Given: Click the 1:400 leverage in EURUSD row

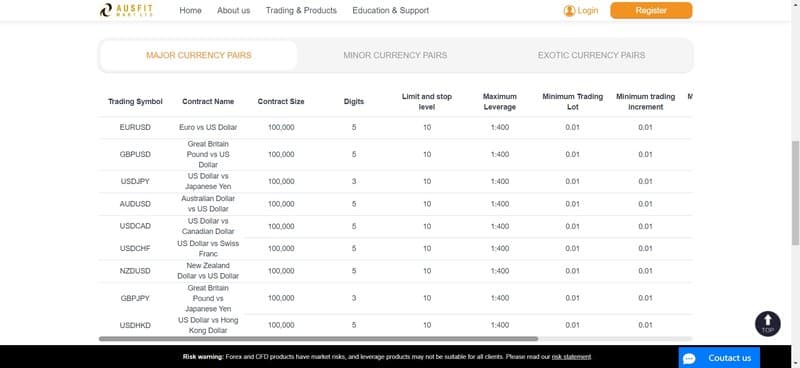Looking at the screenshot, I should coord(499,127).
